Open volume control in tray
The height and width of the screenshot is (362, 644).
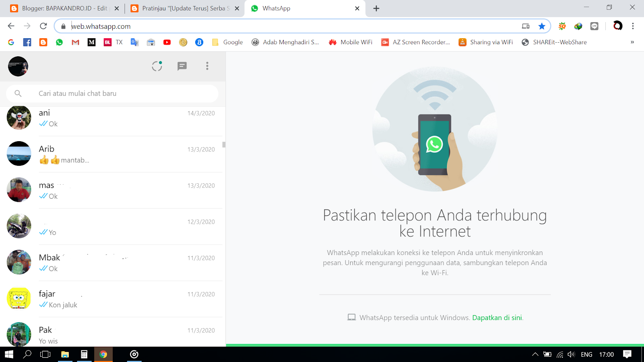[x=571, y=354]
